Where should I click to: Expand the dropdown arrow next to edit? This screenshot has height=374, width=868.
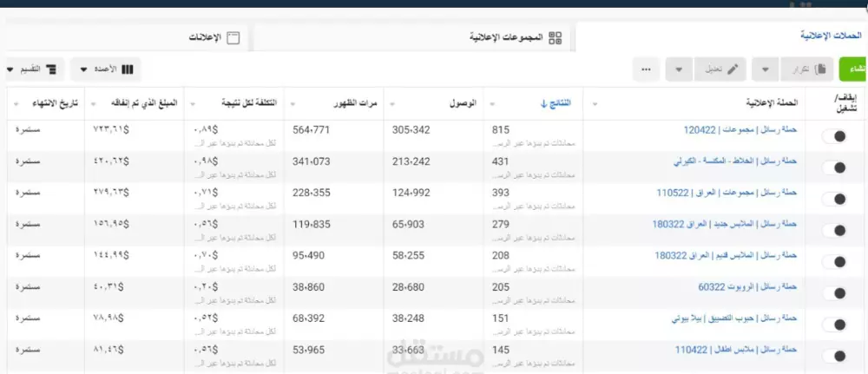pos(679,69)
